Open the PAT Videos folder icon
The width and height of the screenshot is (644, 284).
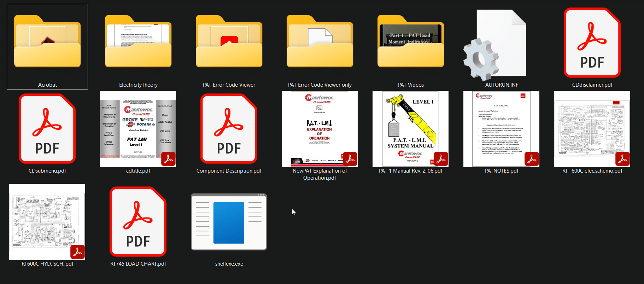click(x=411, y=41)
